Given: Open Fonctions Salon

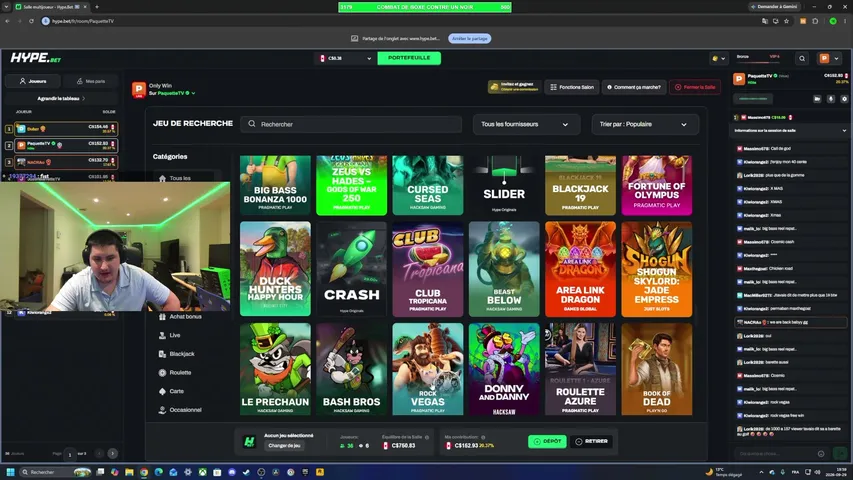Looking at the screenshot, I should click(x=572, y=87).
